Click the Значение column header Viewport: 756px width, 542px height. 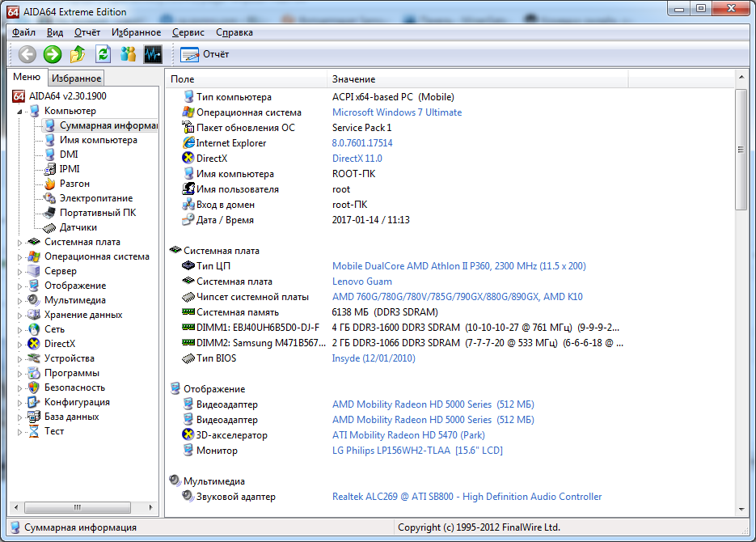tap(477, 79)
